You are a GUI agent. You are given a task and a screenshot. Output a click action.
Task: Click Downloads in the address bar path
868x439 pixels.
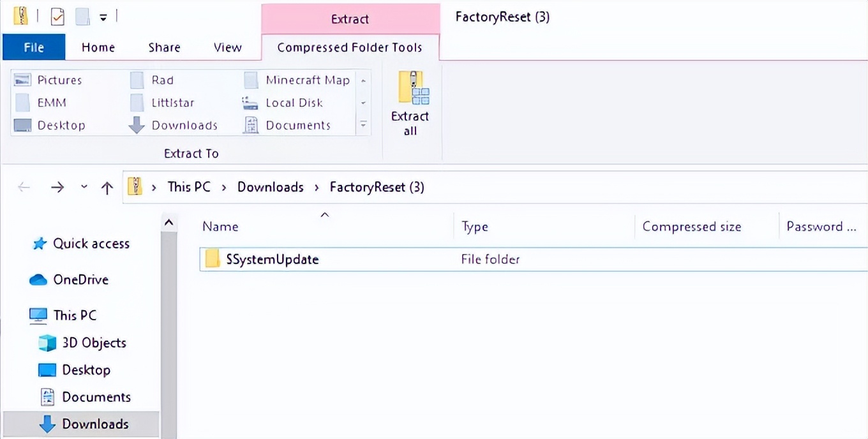click(270, 187)
